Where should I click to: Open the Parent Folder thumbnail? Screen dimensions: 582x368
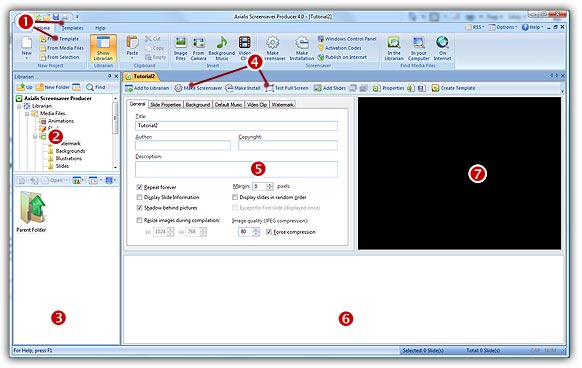(32, 212)
